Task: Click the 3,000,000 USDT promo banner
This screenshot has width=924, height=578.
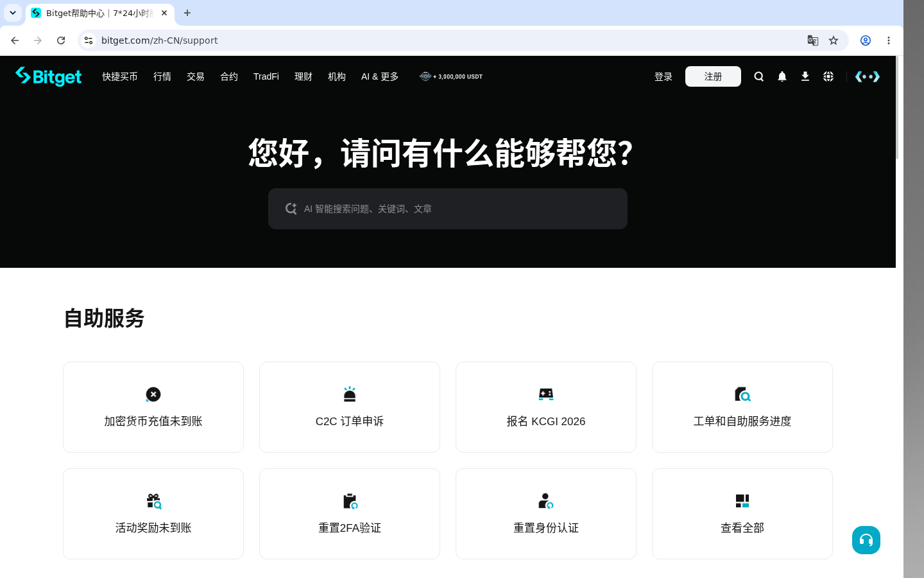Action: click(x=451, y=76)
